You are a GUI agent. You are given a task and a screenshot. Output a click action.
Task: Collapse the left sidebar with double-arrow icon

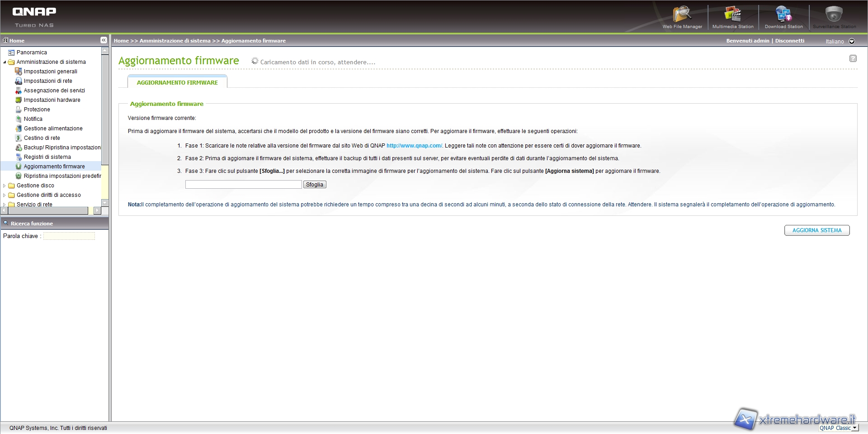104,40
